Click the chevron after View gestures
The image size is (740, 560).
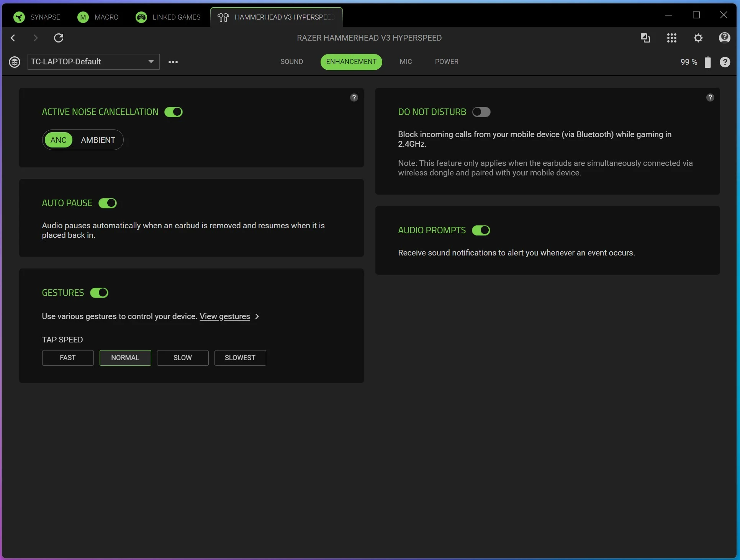(x=257, y=316)
